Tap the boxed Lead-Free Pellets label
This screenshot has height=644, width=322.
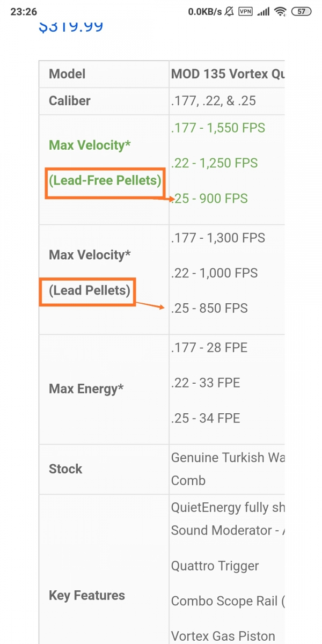pyautogui.click(x=105, y=180)
